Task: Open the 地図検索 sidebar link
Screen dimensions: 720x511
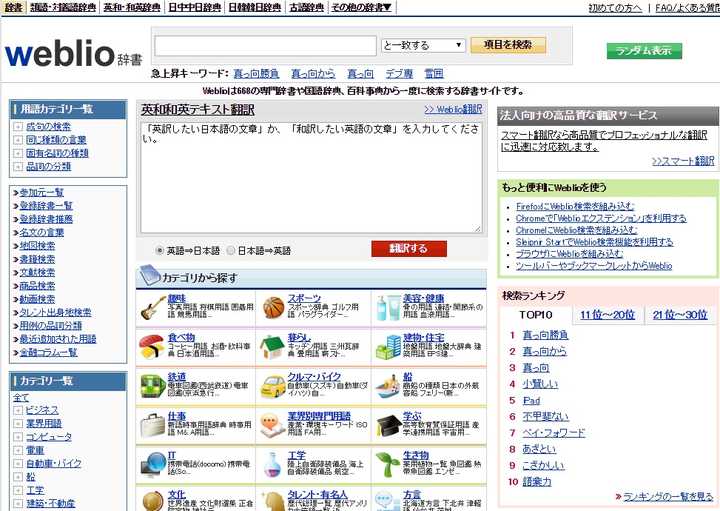Action: (x=37, y=246)
